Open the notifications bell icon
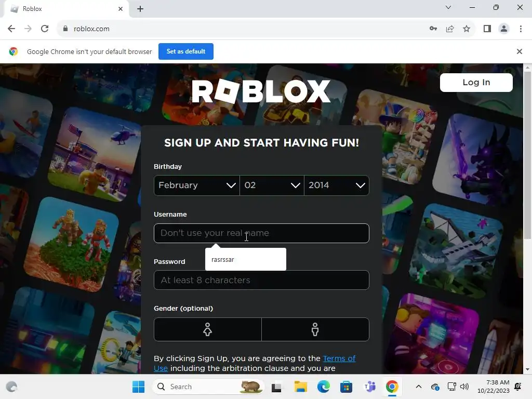 point(518,387)
